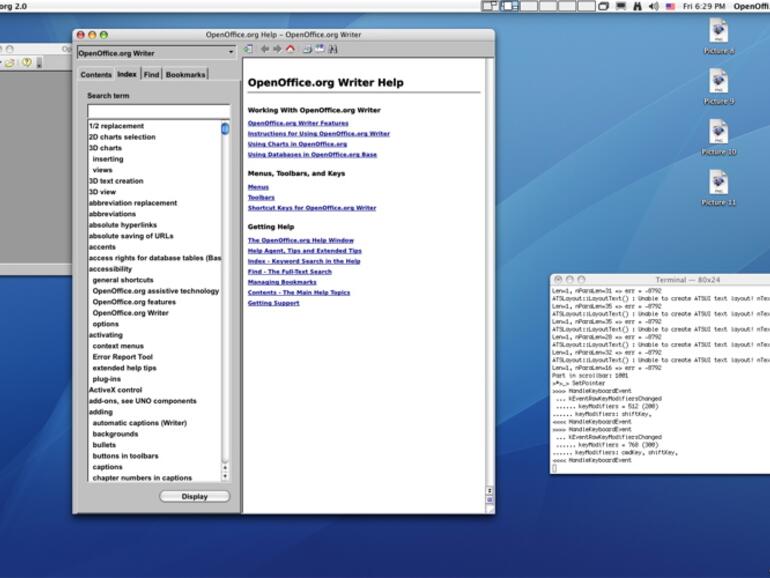The width and height of the screenshot is (770, 578).
Task: Switch to the Find tab
Action: click(x=151, y=75)
